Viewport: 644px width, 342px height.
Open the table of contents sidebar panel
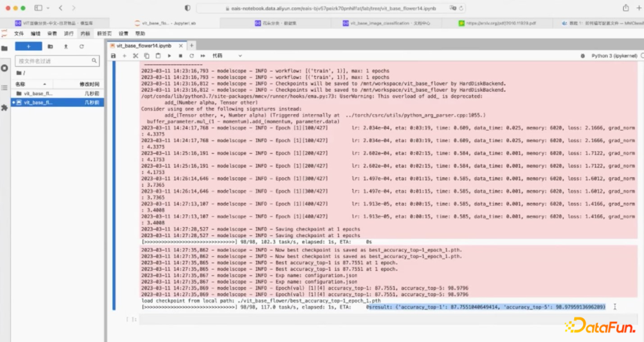coord(5,88)
